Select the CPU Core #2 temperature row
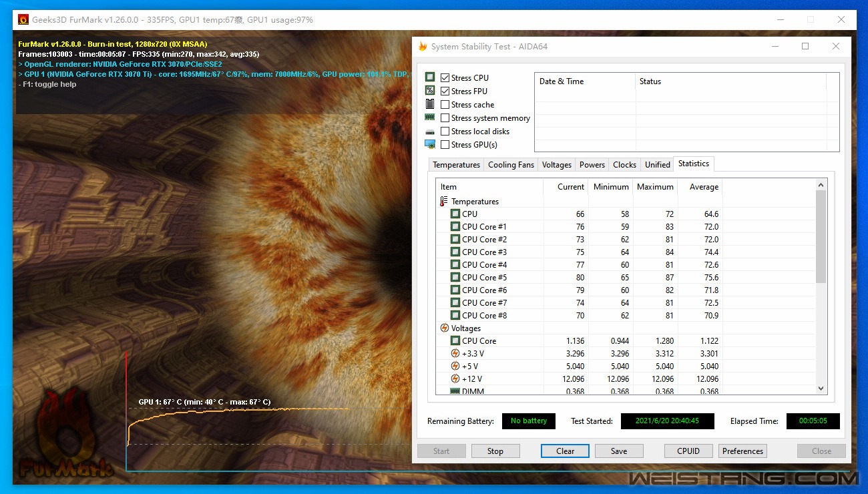868x494 pixels. [x=626, y=239]
